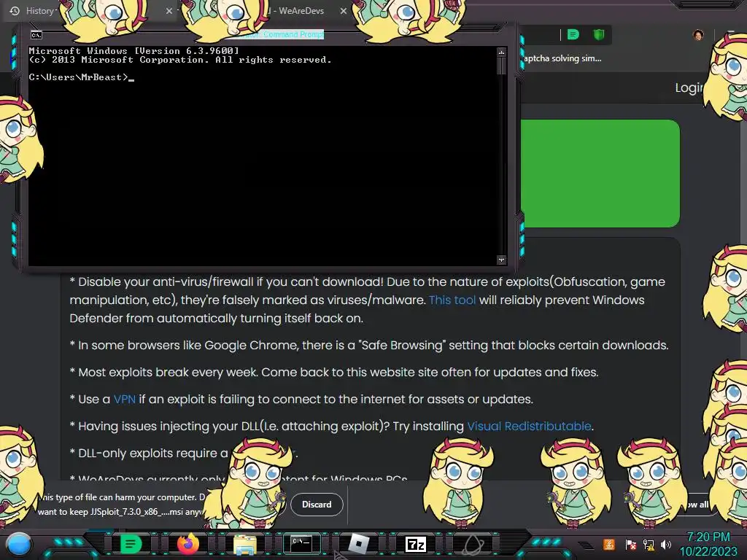Close the History browser tab
747x560 pixels.
pos(169,10)
